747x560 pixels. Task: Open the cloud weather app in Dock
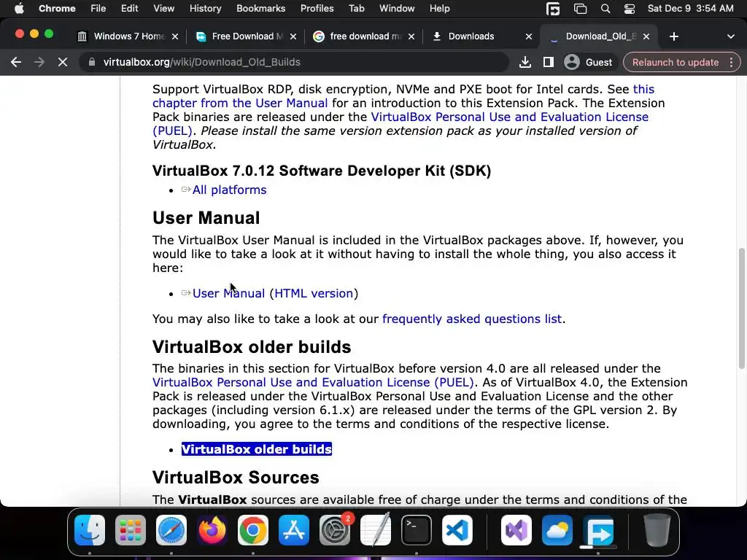[557, 530]
